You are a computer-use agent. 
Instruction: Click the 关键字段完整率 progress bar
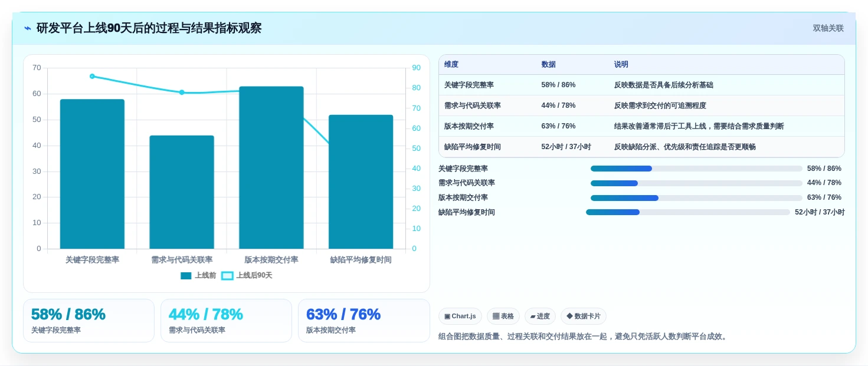[696, 169]
